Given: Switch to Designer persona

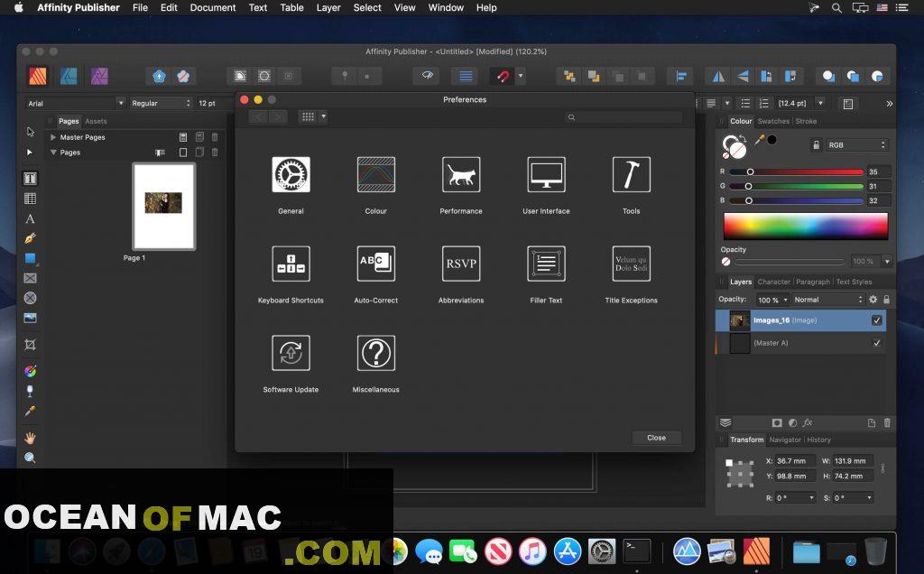Looking at the screenshot, I should point(69,76).
